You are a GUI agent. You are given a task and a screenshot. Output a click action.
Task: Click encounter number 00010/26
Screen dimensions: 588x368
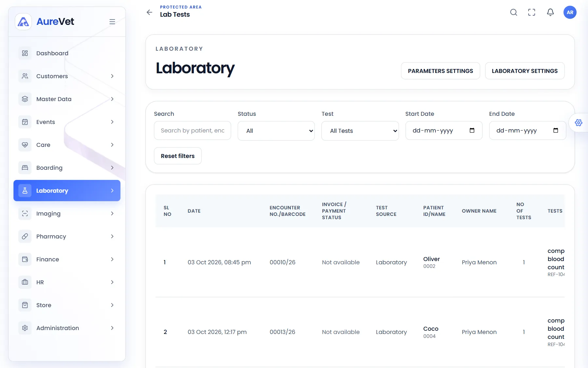(283, 262)
